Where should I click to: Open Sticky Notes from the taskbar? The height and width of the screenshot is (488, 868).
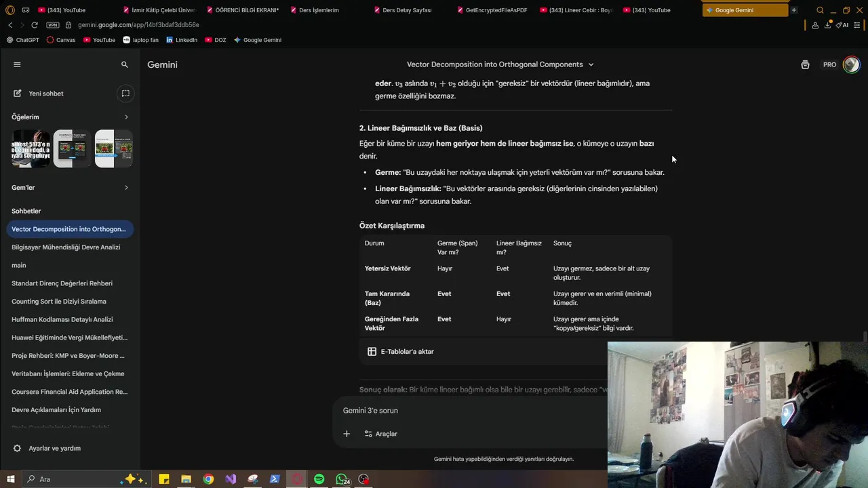pos(163,479)
